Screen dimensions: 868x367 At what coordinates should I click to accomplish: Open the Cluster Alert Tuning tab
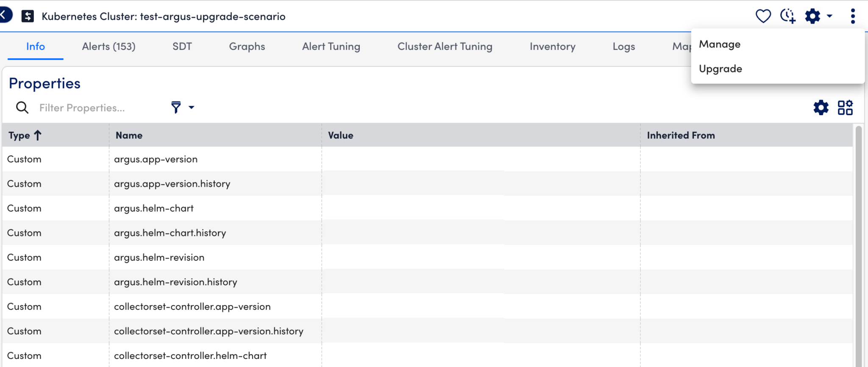point(445,47)
